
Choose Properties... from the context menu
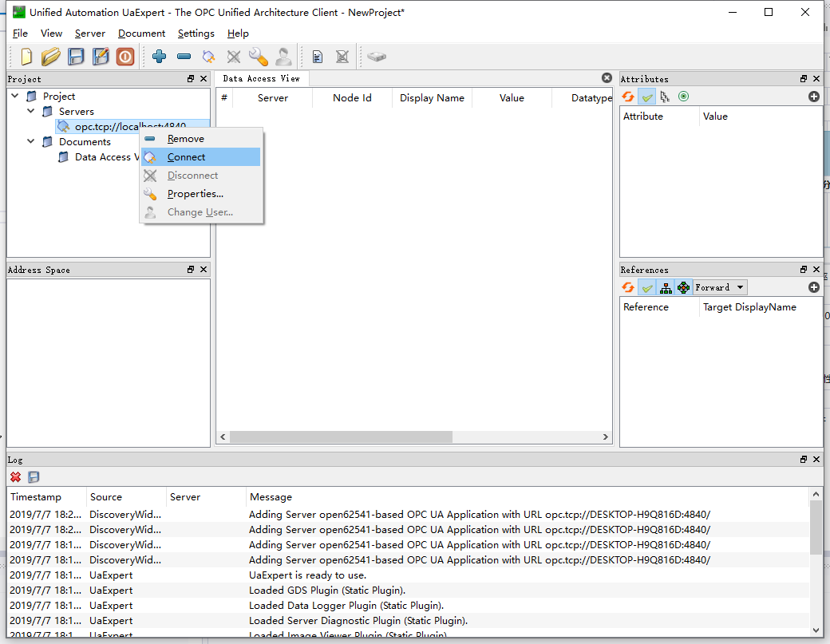201,194
